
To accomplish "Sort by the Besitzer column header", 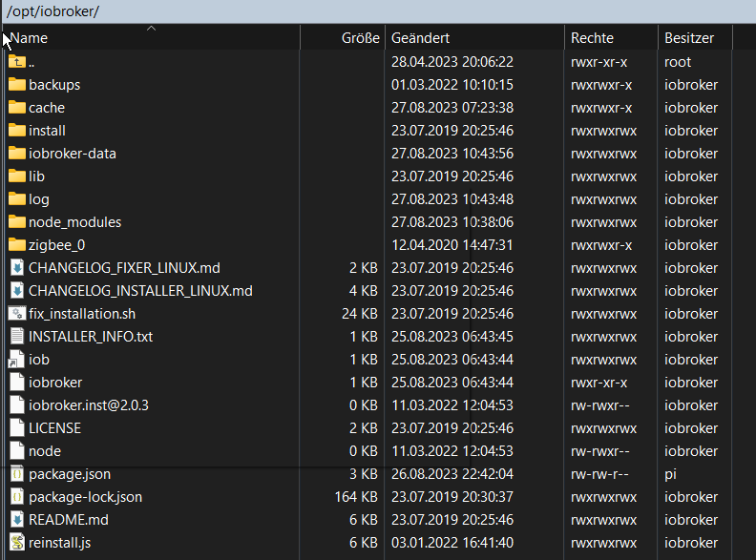I will [x=695, y=37].
